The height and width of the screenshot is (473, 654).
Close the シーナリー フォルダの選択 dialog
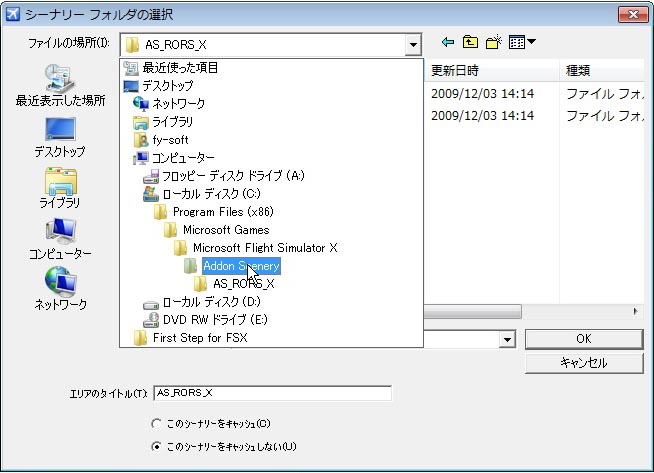(x=633, y=15)
